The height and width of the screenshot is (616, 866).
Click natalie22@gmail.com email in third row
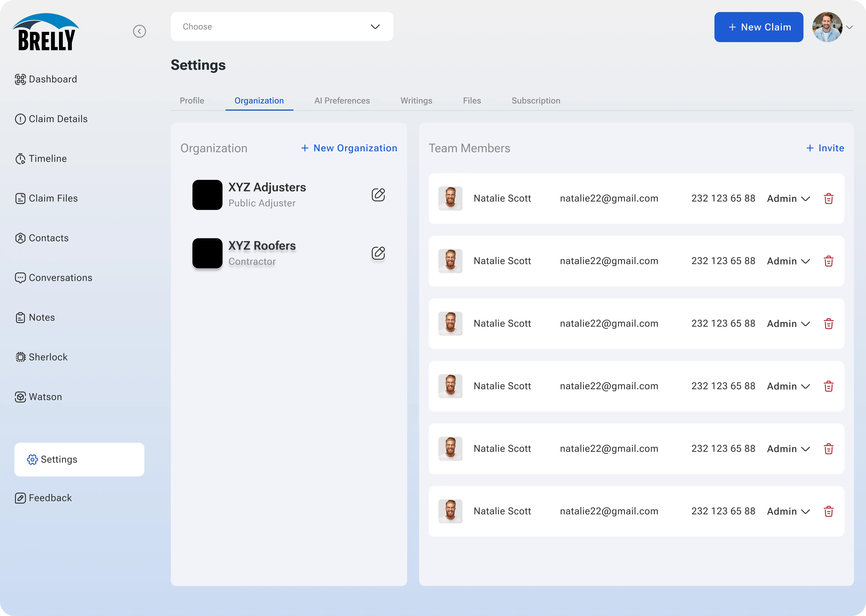[609, 323]
